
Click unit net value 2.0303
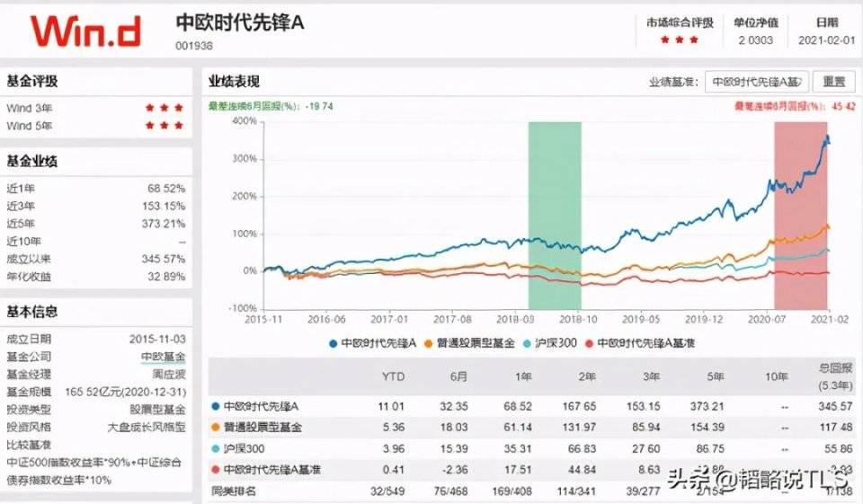tap(756, 40)
